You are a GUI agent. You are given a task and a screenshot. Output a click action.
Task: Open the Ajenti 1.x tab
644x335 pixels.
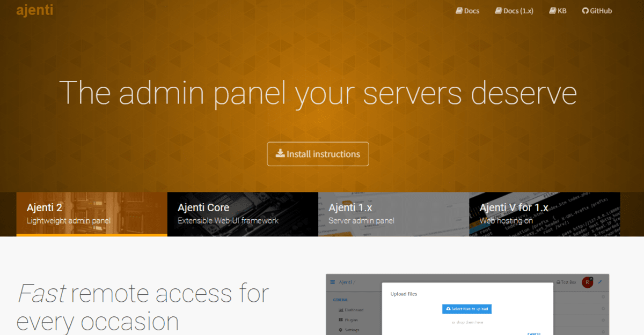[393, 214]
